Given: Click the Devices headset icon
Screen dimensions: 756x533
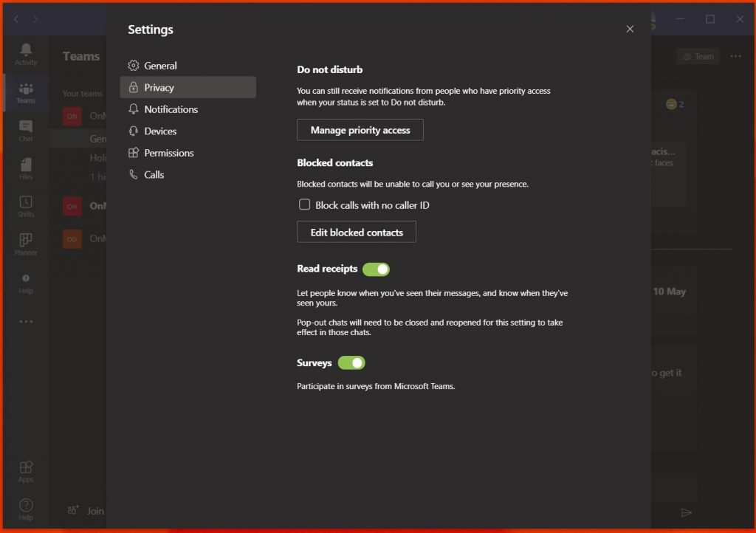Looking at the screenshot, I should [134, 131].
